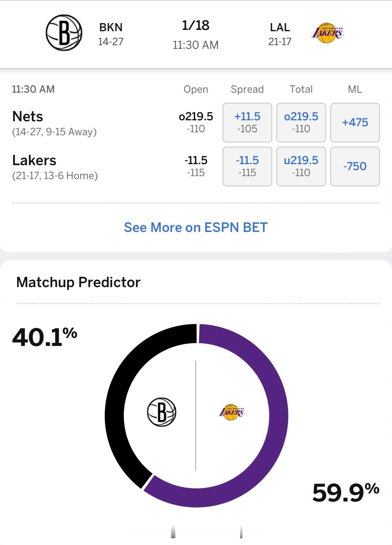
Task: Pick Nets +475 moneyline
Action: click(355, 122)
